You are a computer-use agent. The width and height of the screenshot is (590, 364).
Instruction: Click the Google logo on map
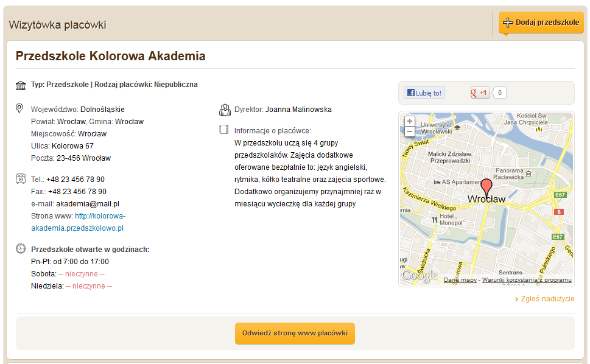point(420,276)
